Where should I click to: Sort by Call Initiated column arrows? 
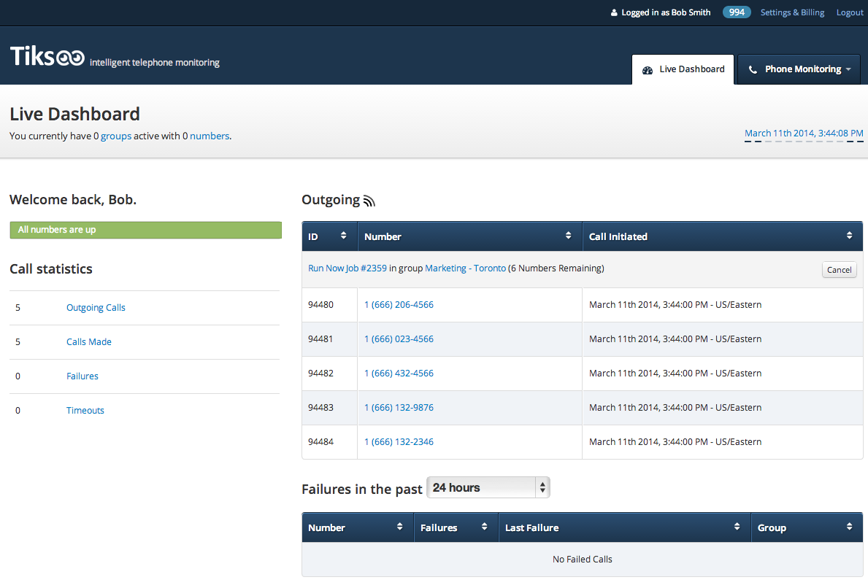pyautogui.click(x=849, y=236)
